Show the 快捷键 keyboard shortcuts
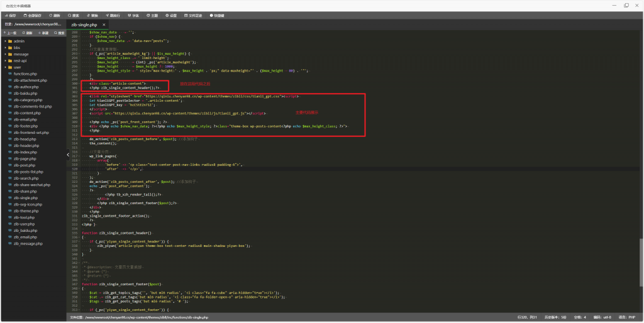Screen dimensions: 644x323 point(216,14)
